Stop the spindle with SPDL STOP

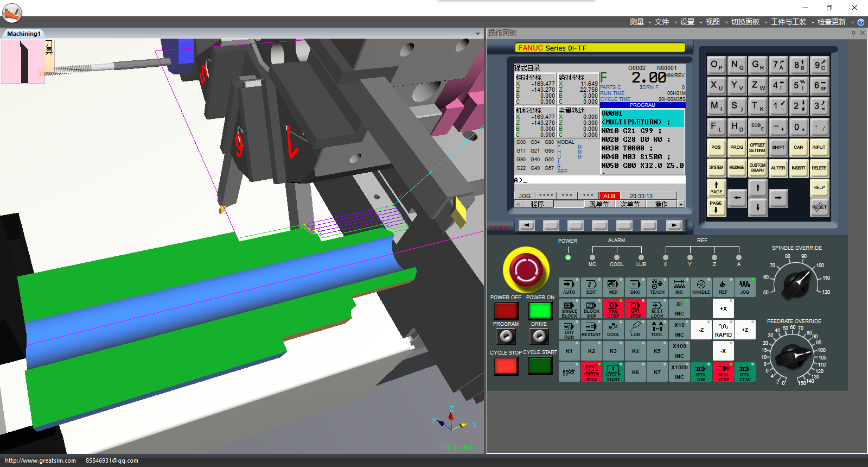(x=723, y=372)
